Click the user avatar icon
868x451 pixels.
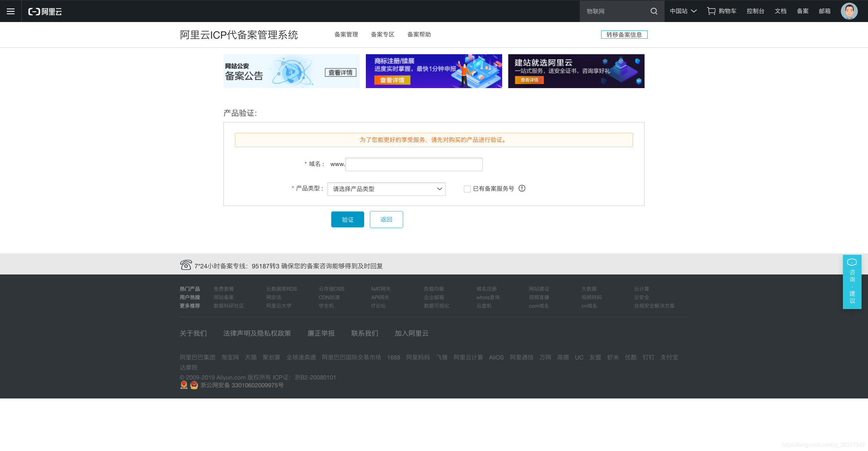point(849,11)
